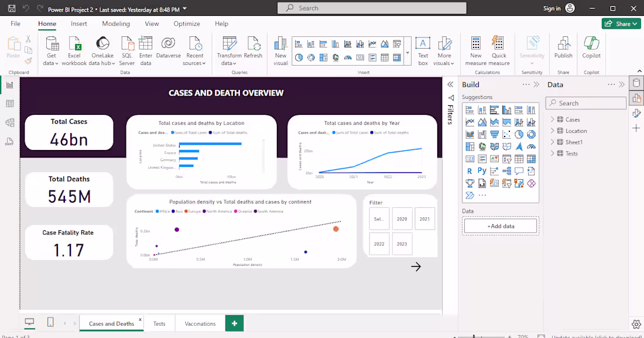The image size is (644, 338).
Task: Go to the Tests report page tab
Action: pos(159,323)
